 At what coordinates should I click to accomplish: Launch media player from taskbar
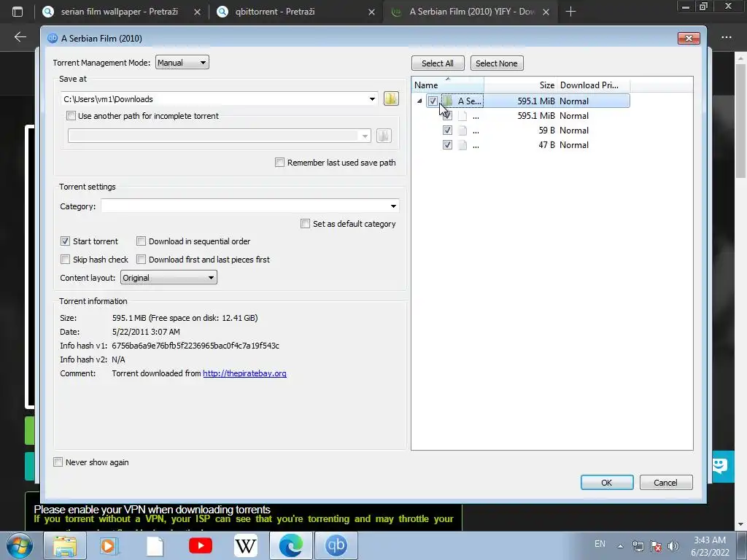point(108,545)
